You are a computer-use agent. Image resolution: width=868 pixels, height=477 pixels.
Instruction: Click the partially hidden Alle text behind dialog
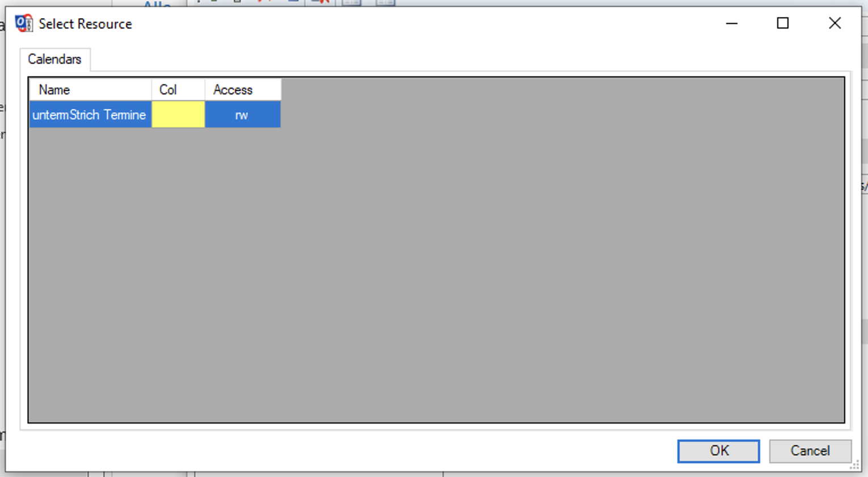click(x=157, y=4)
